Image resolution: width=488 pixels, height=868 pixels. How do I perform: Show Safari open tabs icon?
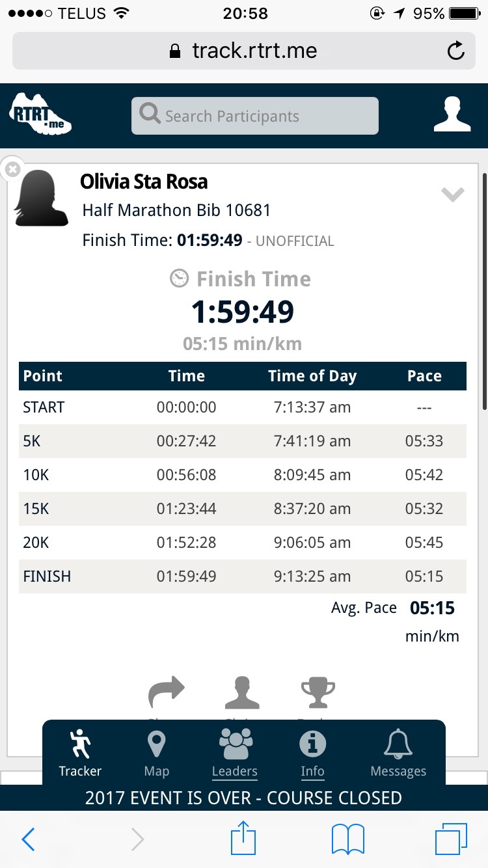[x=451, y=839]
